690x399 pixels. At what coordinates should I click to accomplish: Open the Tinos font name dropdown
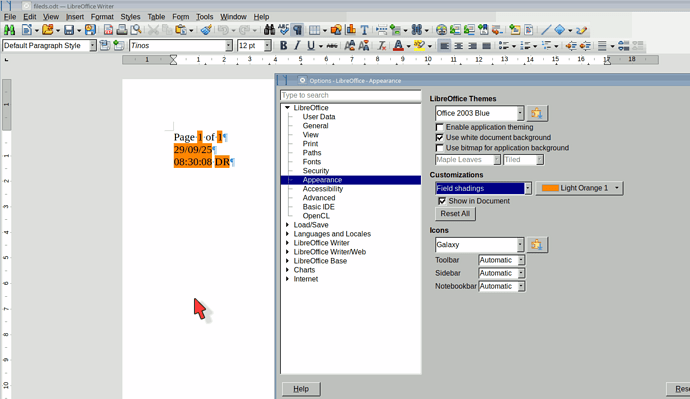pos(229,45)
